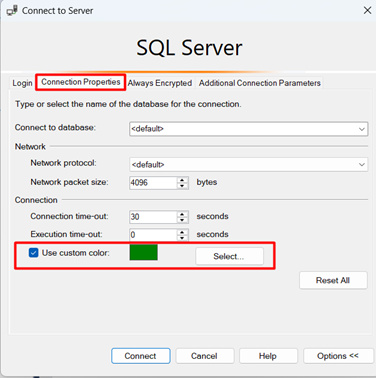Image resolution: width=376 pixels, height=378 pixels.
Task: Click the Connection time-out value field
Action: (x=153, y=217)
